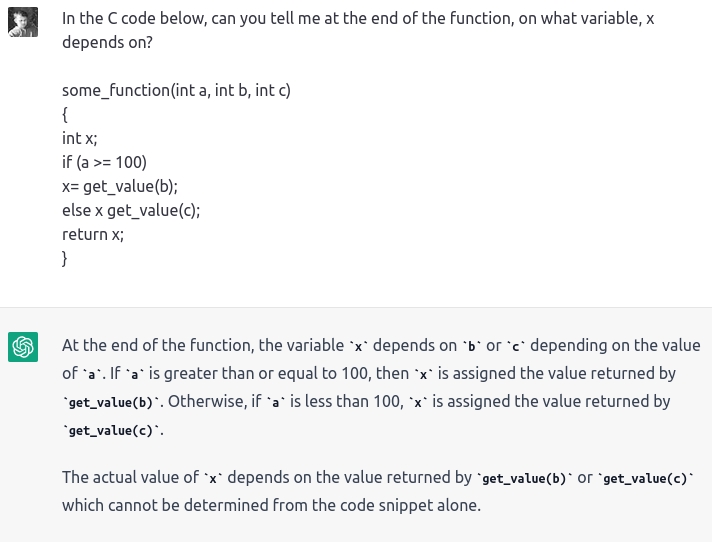Click `get_value(c)` ending the first answer paragraph
The width and height of the screenshot is (712, 542).
click(x=112, y=431)
